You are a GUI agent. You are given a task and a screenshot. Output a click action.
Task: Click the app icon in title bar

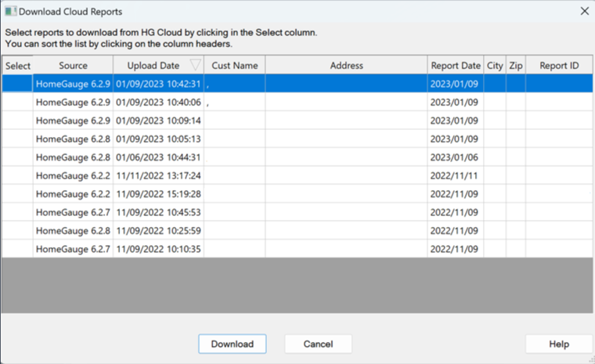pos(9,11)
